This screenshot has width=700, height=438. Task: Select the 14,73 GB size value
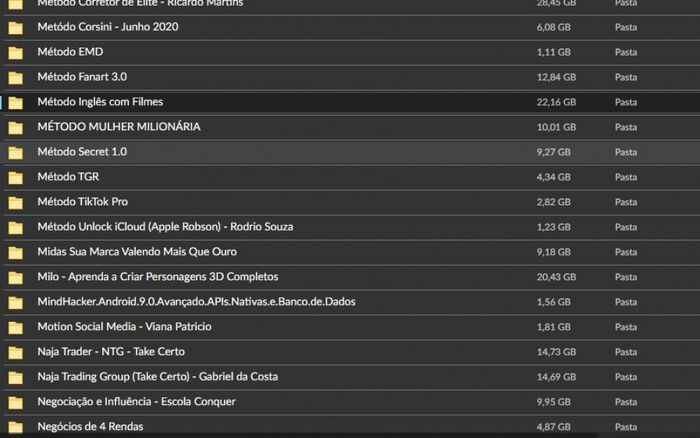(556, 352)
